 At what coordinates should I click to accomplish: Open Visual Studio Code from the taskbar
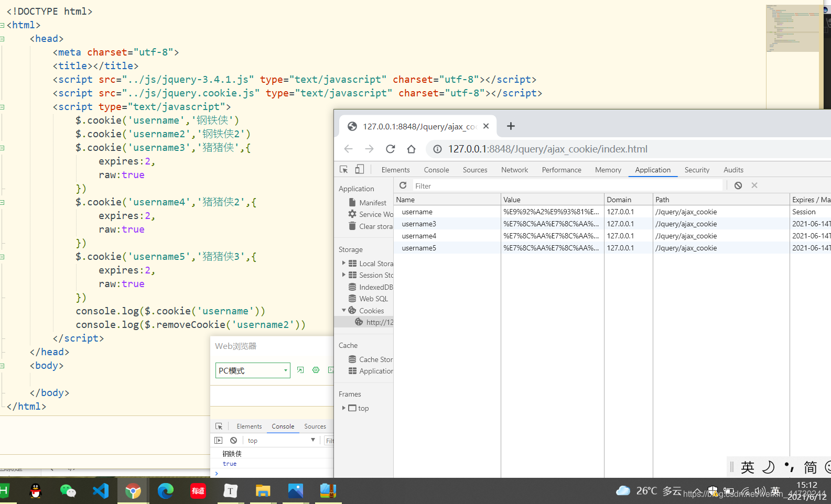[101, 491]
